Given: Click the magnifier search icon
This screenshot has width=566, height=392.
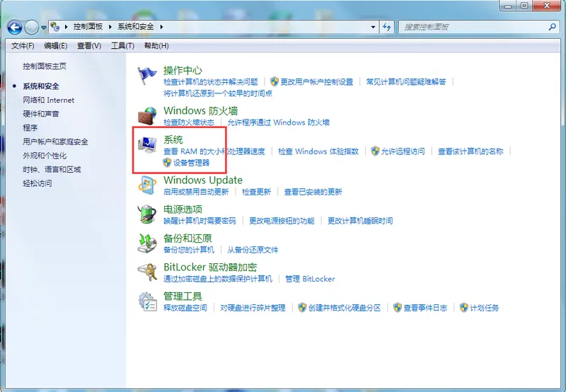Looking at the screenshot, I should coord(552,27).
